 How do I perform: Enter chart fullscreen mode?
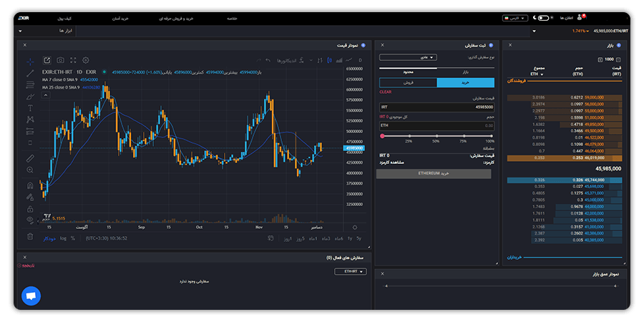73,60
